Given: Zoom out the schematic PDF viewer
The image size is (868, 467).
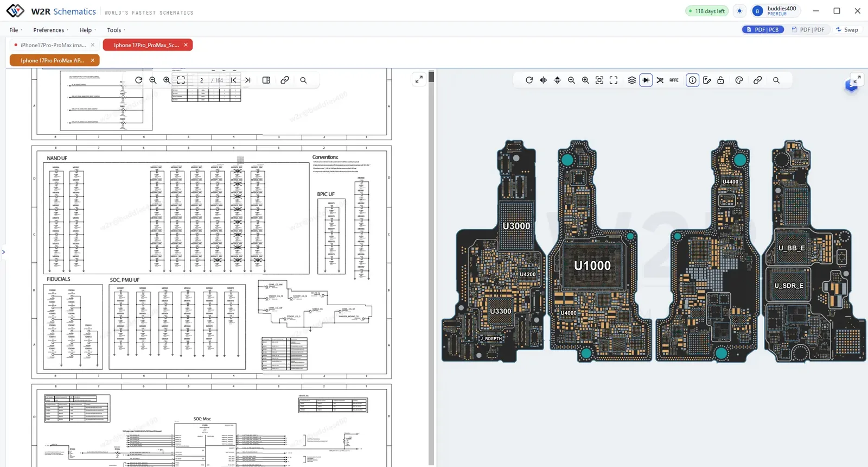Looking at the screenshot, I should click(x=153, y=80).
